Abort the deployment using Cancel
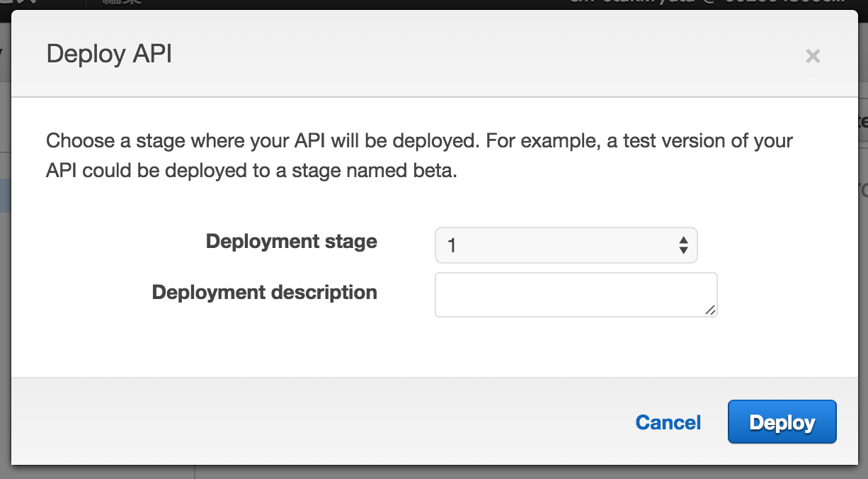 (x=667, y=422)
